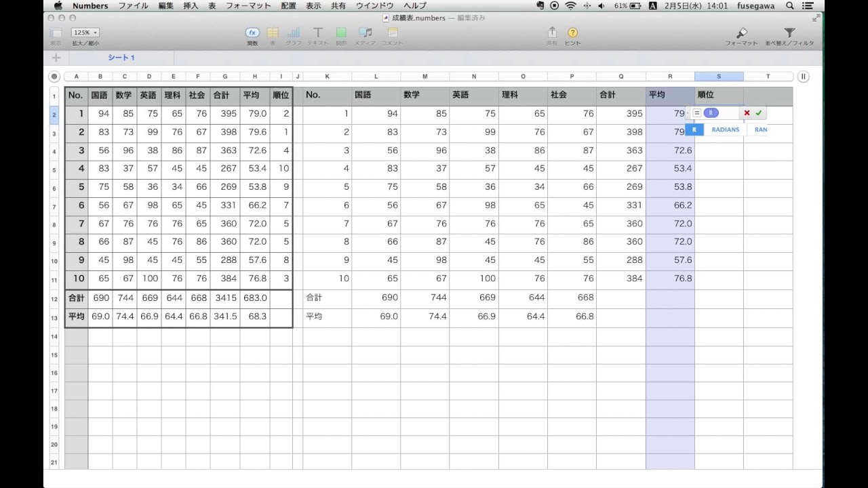Select cell 384 in column Q
This screenshot has height=488, width=868.
(621, 279)
